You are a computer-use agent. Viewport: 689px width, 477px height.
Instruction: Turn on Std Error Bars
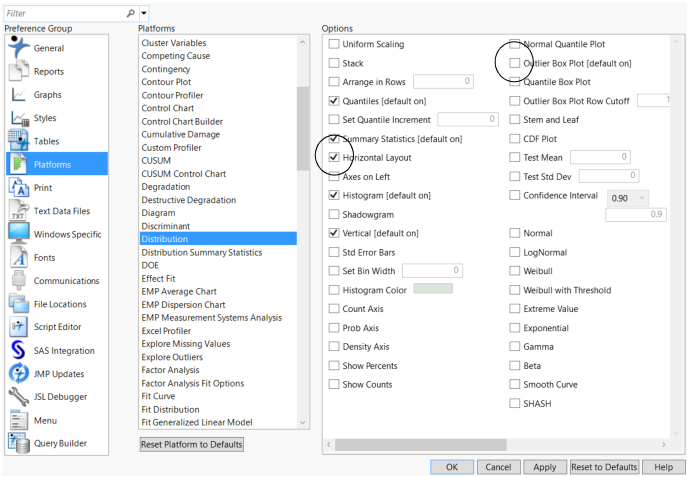(334, 252)
